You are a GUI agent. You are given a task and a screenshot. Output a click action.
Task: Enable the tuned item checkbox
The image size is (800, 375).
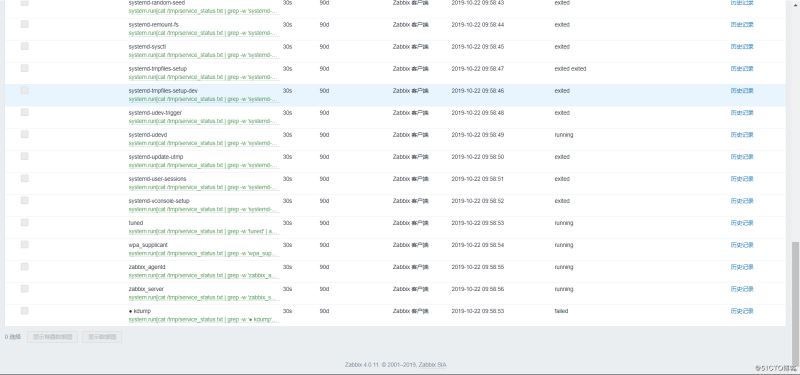click(x=24, y=222)
